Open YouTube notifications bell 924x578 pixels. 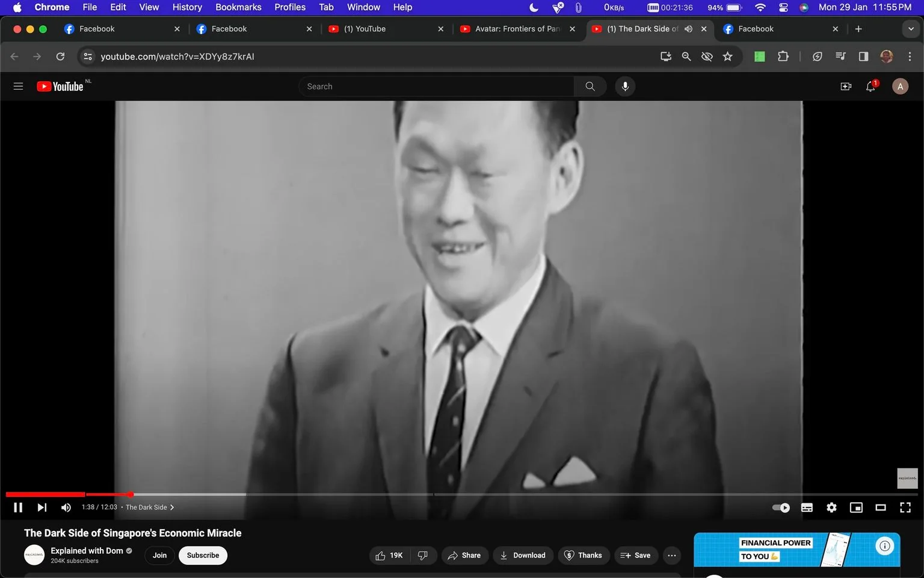pyautogui.click(x=870, y=86)
